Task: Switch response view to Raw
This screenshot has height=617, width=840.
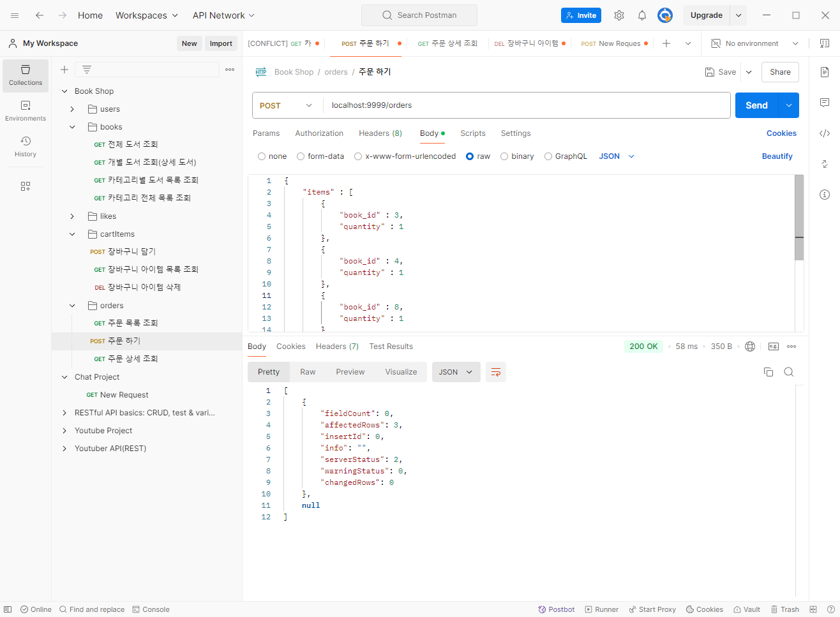Action: pos(308,372)
